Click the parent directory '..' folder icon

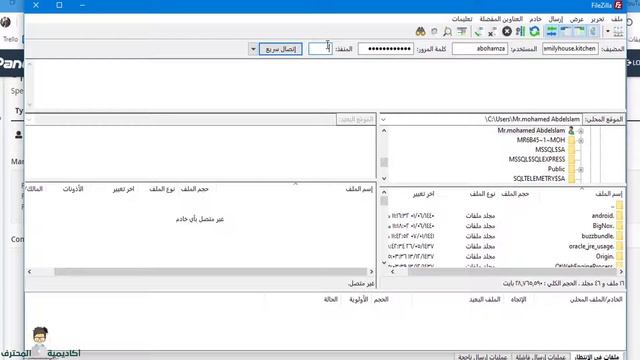coord(619,205)
